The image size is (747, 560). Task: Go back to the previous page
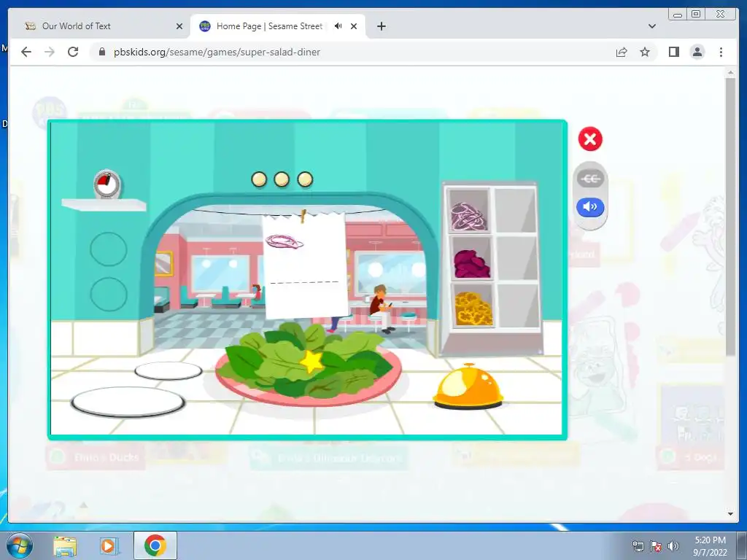pyautogui.click(x=26, y=52)
